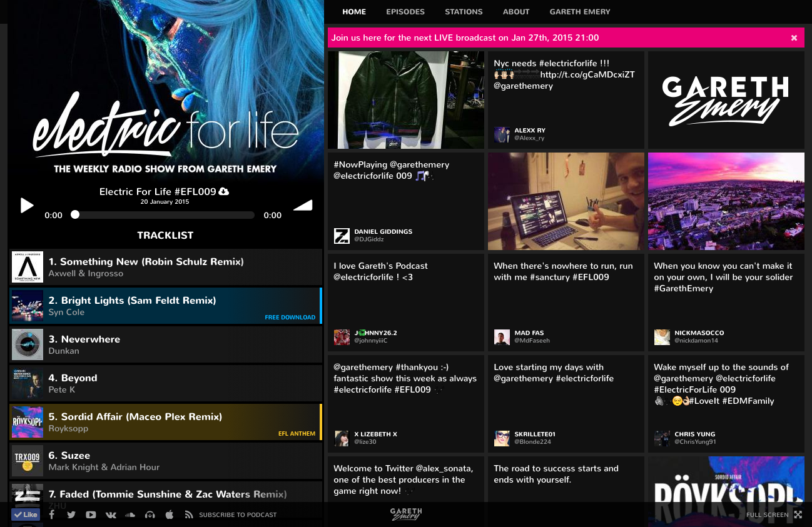Go to the Stations page
Screen dimensions: 812x527
coord(464,11)
